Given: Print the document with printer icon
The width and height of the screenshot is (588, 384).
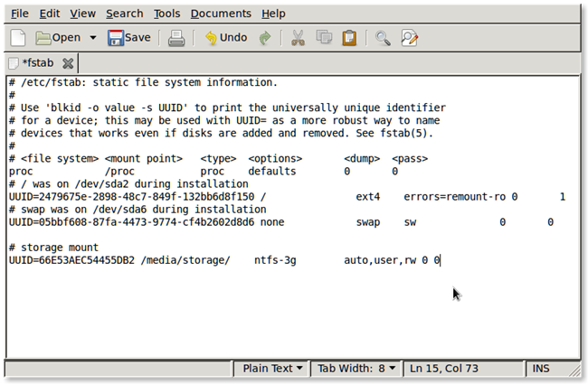Looking at the screenshot, I should tap(176, 38).
